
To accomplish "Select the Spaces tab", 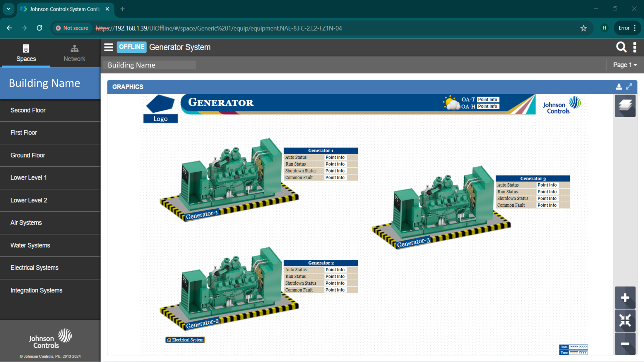I will click(26, 53).
